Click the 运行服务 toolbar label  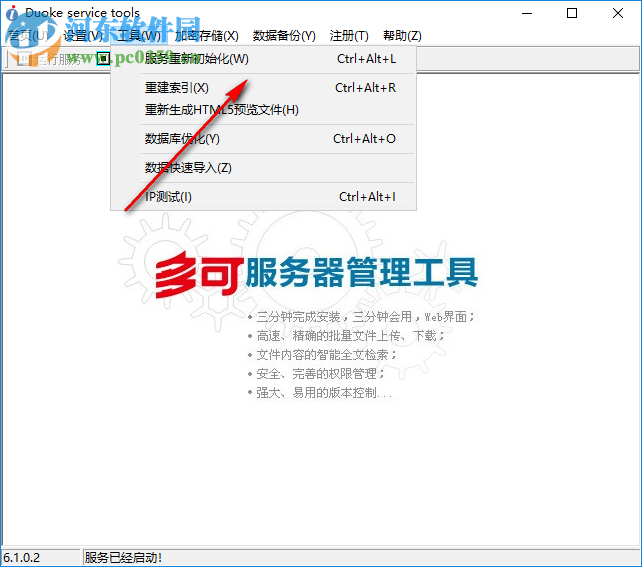click(57, 59)
